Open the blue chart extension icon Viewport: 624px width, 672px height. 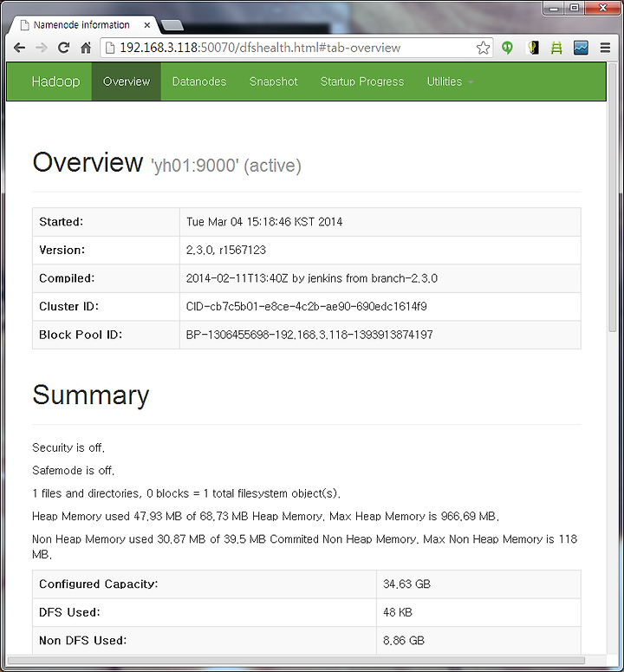(x=581, y=48)
